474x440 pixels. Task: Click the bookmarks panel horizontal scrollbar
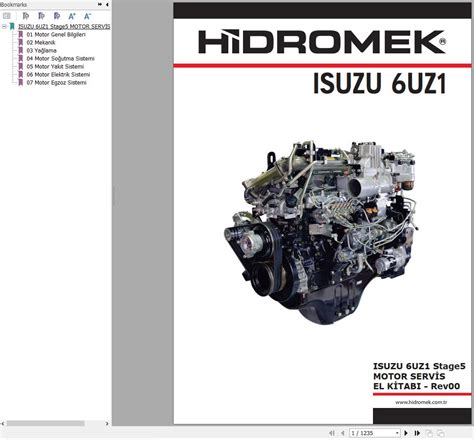tap(46, 423)
